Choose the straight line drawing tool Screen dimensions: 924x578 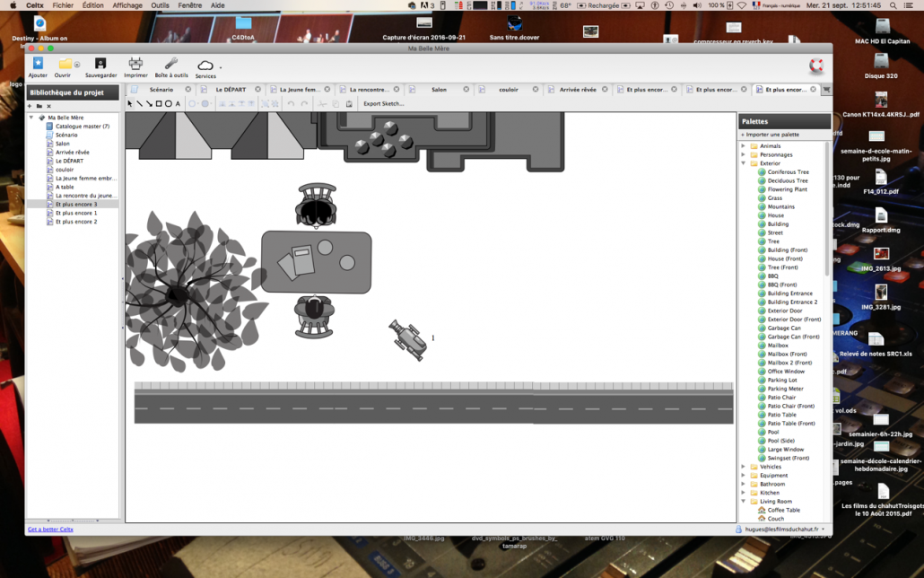click(140, 104)
